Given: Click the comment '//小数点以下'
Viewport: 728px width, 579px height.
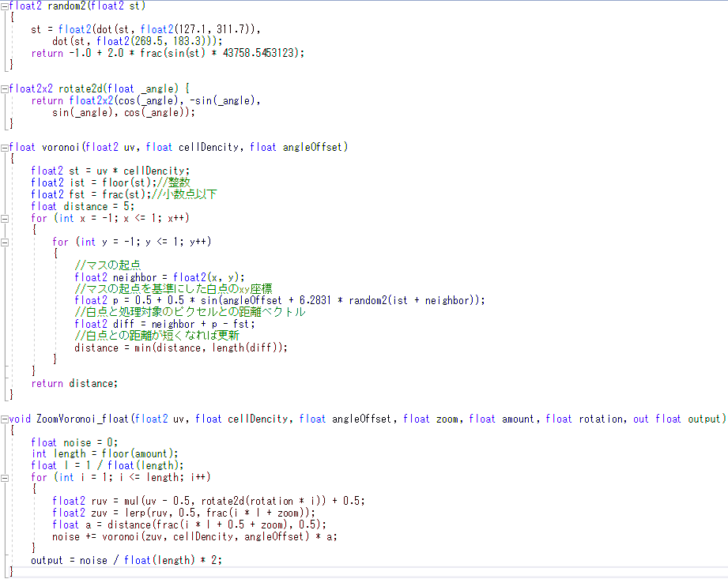Looking at the screenshot, I should (x=184, y=194).
